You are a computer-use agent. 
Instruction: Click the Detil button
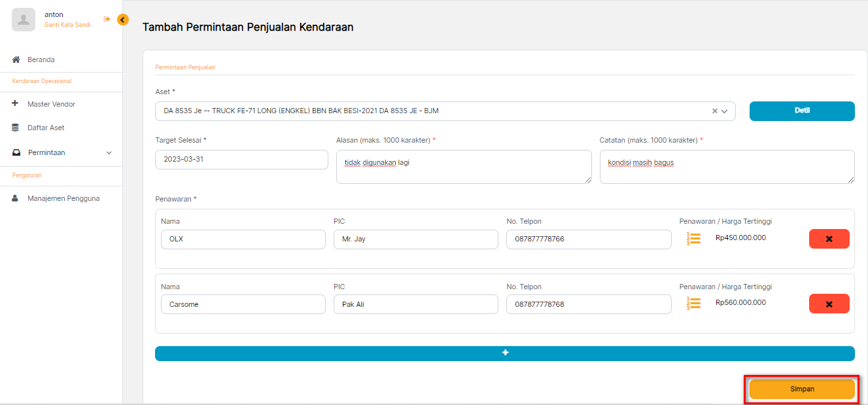click(801, 111)
